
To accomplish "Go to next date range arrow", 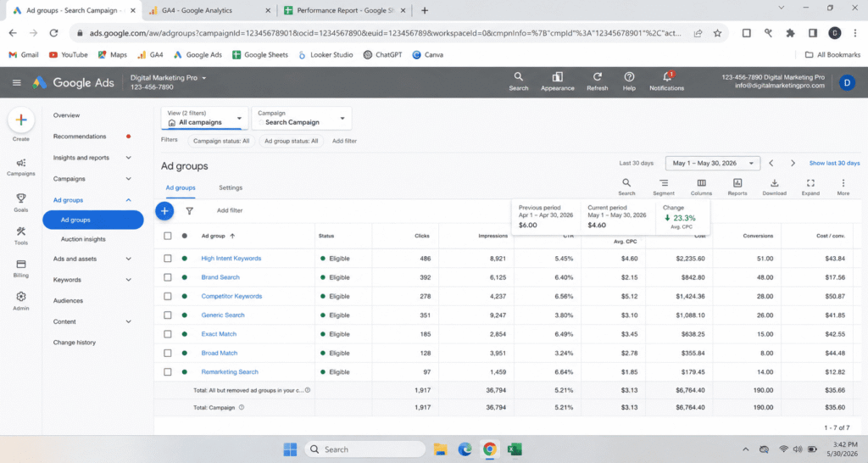I will click(x=793, y=164).
